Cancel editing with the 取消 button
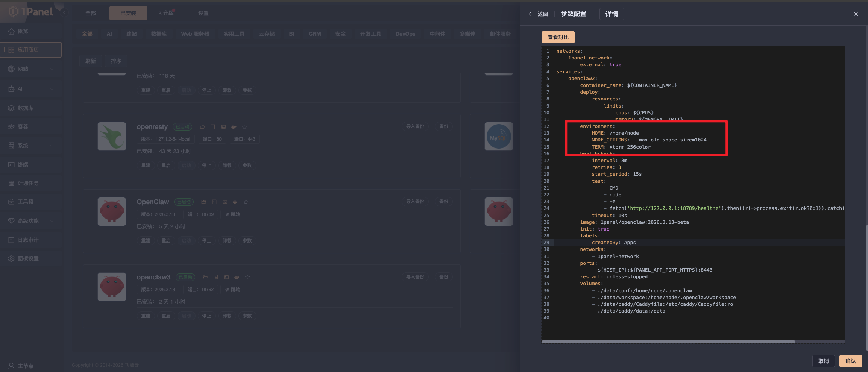Viewport: 868px width, 372px height. pos(823,361)
